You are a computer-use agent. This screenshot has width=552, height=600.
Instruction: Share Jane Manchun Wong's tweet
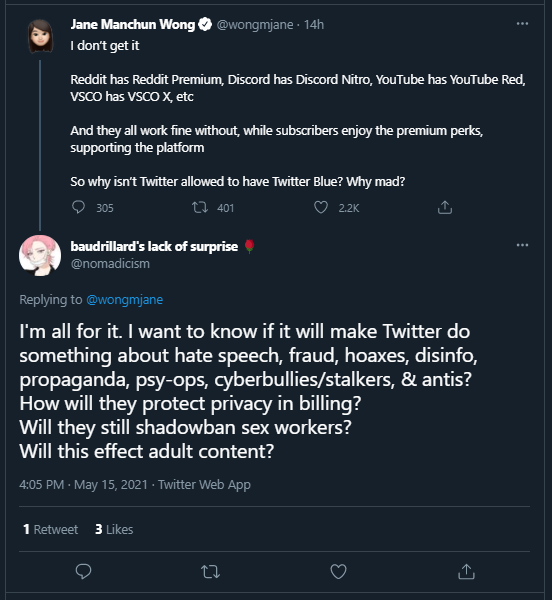(445, 207)
